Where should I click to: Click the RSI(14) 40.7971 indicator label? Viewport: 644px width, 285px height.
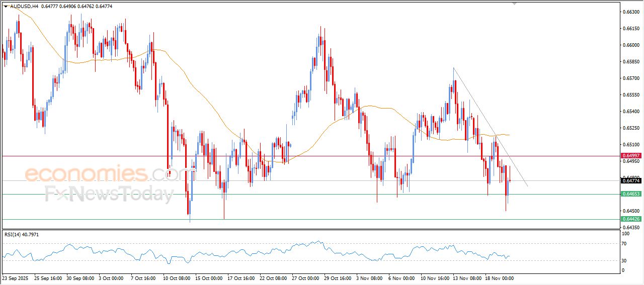click(x=21, y=234)
